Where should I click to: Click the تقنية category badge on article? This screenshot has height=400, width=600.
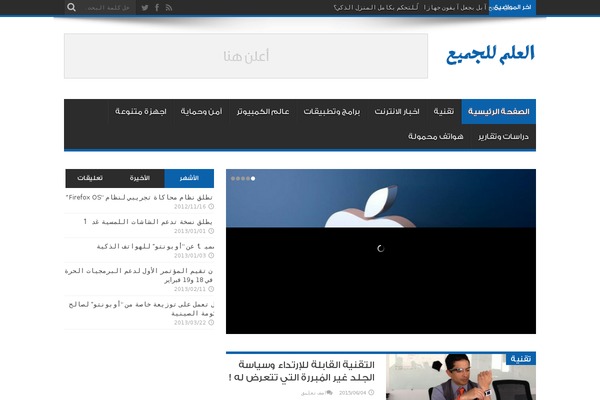(520, 359)
